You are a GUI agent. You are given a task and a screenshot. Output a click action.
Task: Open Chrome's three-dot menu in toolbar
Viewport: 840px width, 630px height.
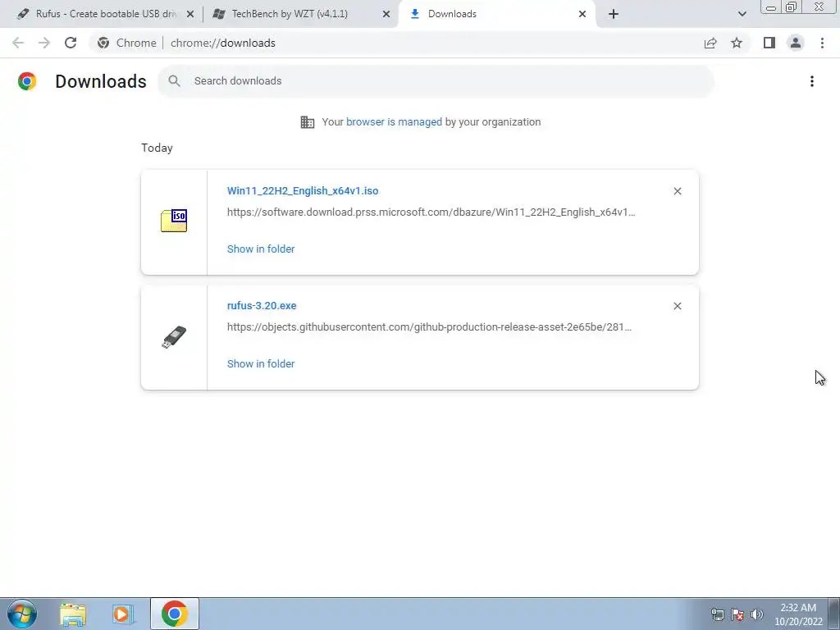(x=822, y=43)
